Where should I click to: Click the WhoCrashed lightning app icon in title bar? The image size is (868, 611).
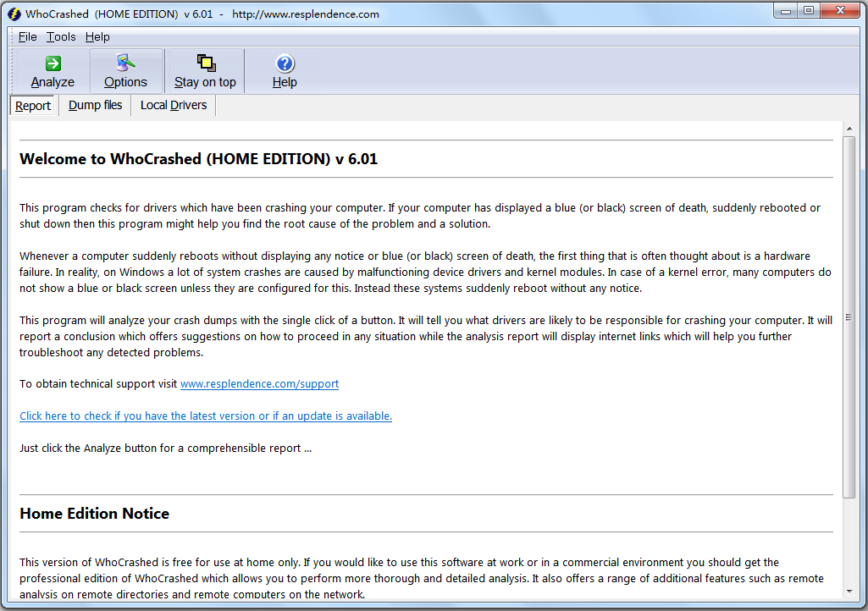pos(14,14)
